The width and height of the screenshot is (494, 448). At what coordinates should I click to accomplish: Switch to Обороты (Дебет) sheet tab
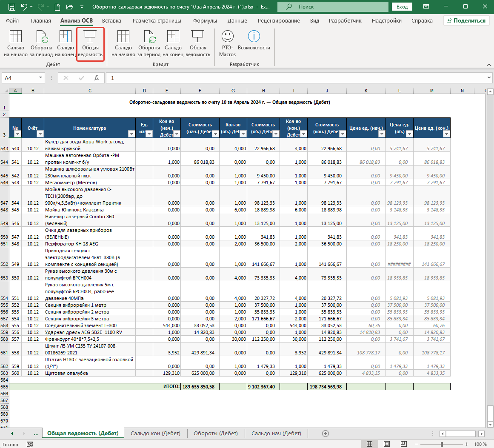pyautogui.click(x=216, y=434)
